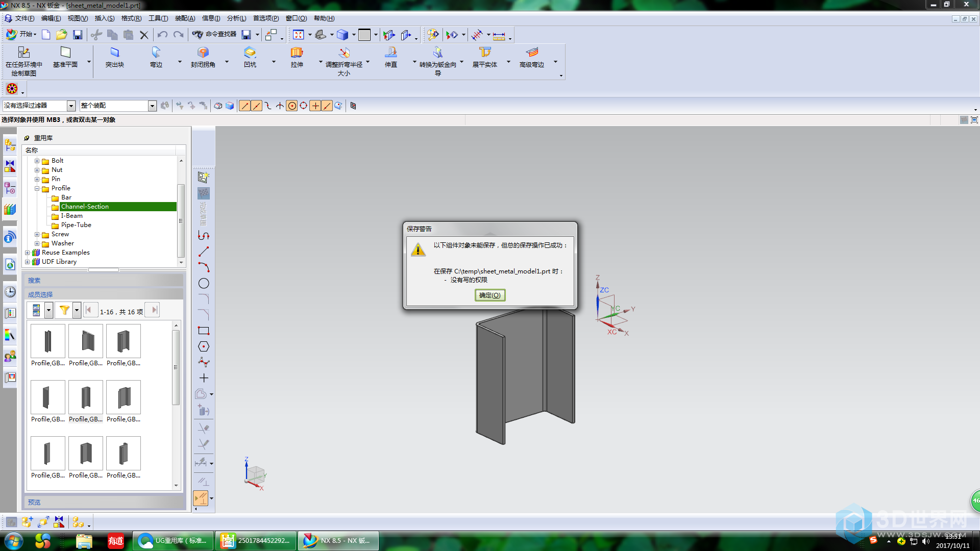
Task: Open a file with the Open folder icon
Action: (x=62, y=35)
